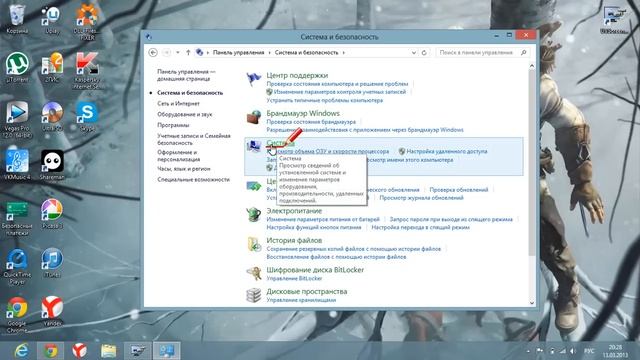
Task: Launch UltraISO desktop shortcut
Action: 52,116
